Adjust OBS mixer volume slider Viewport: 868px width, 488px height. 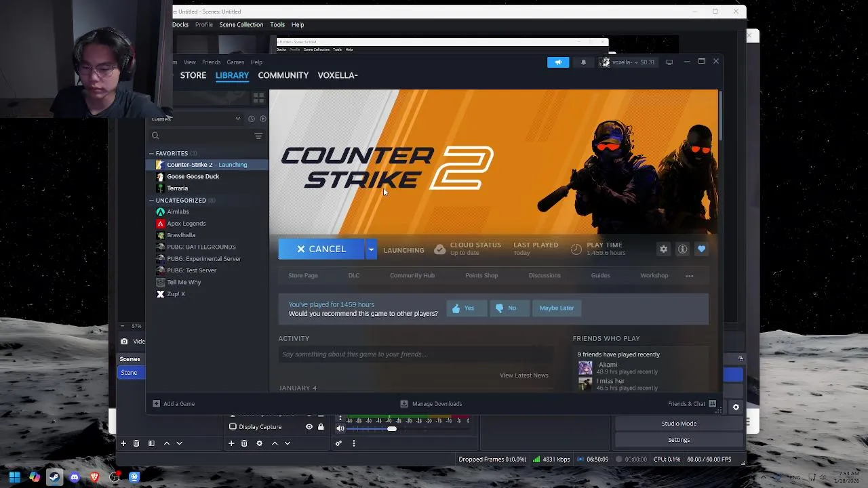[x=392, y=429]
